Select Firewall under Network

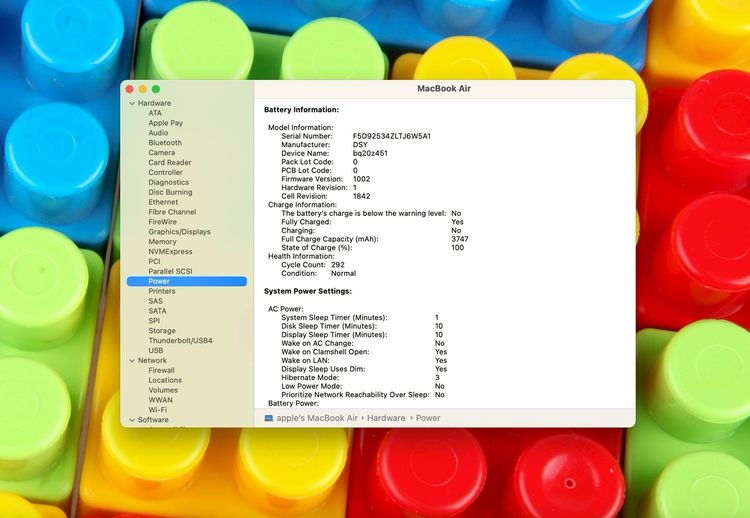click(x=161, y=370)
